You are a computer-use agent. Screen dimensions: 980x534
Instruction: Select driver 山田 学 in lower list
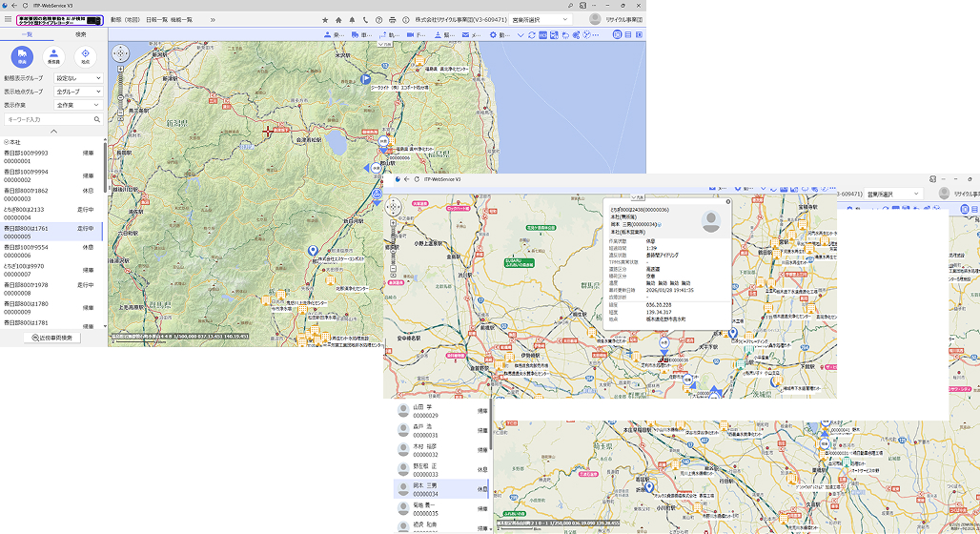pyautogui.click(x=442, y=411)
